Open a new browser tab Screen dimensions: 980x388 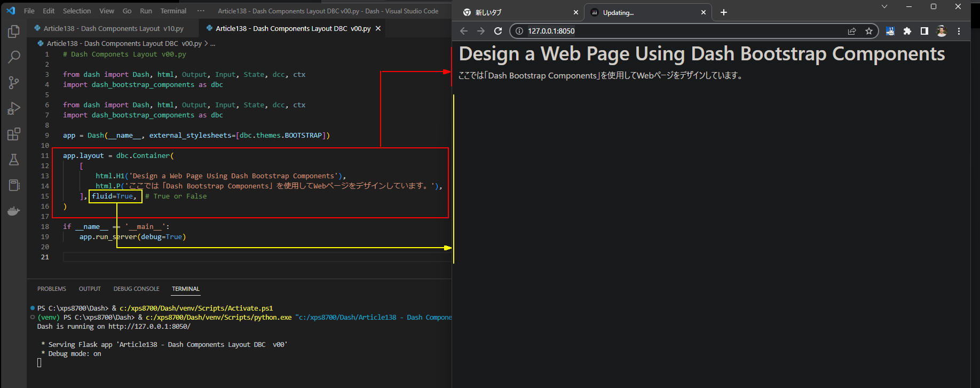pyautogui.click(x=724, y=12)
